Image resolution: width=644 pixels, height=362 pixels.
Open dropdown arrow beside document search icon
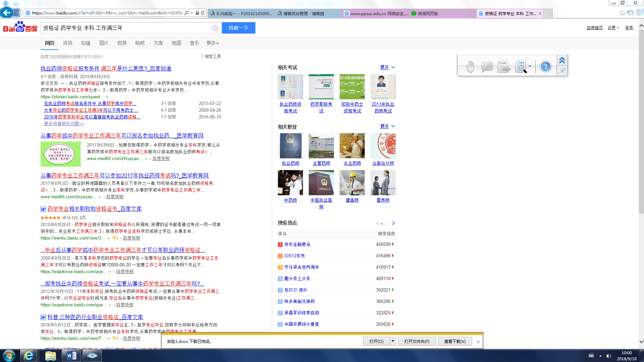point(530,66)
